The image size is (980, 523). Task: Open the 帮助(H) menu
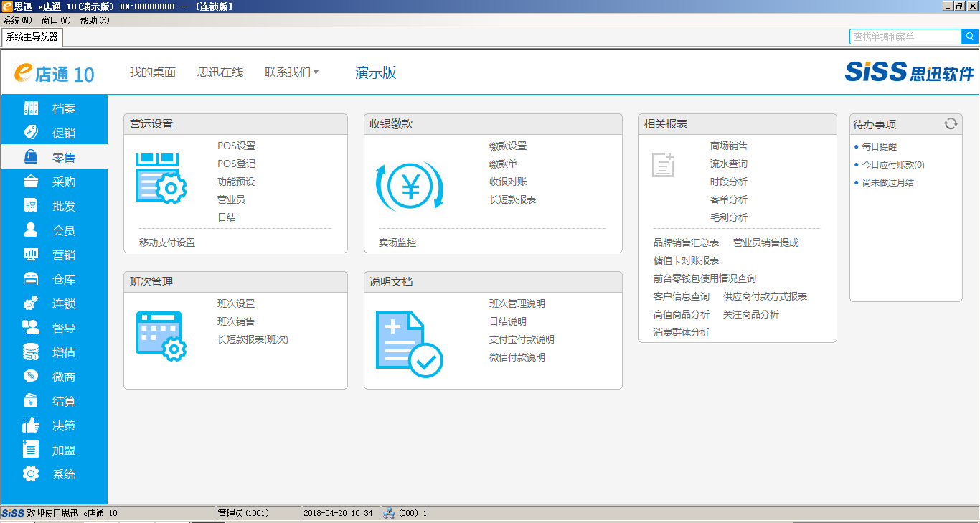(x=94, y=20)
